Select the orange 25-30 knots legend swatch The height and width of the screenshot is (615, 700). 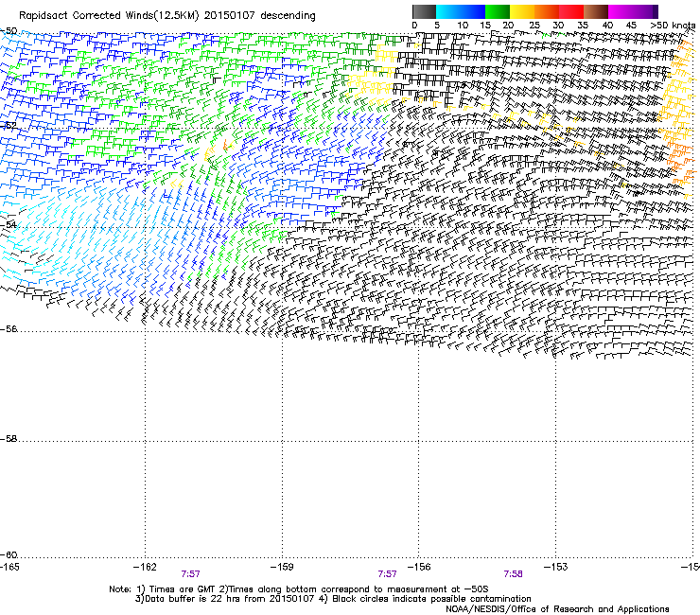click(547, 11)
